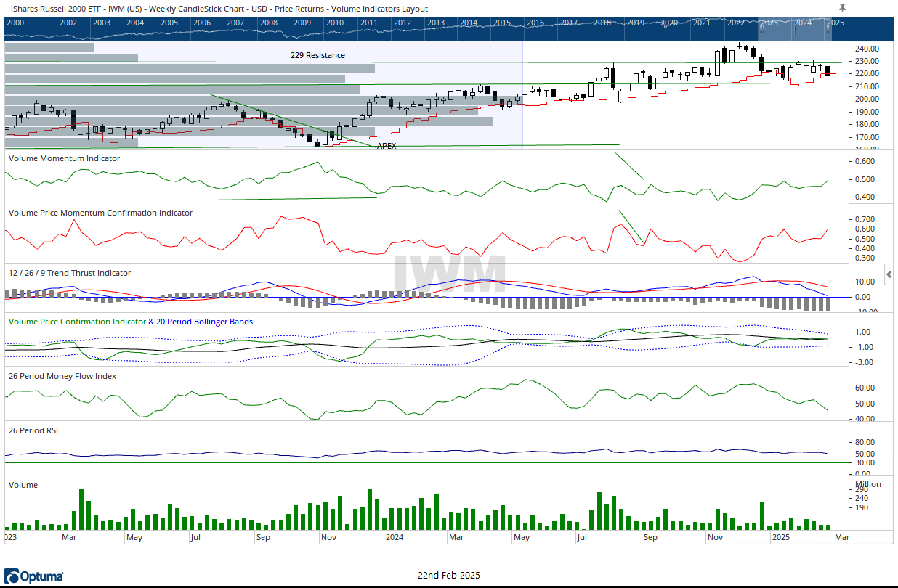Click the Optuma logo

[x=33, y=576]
